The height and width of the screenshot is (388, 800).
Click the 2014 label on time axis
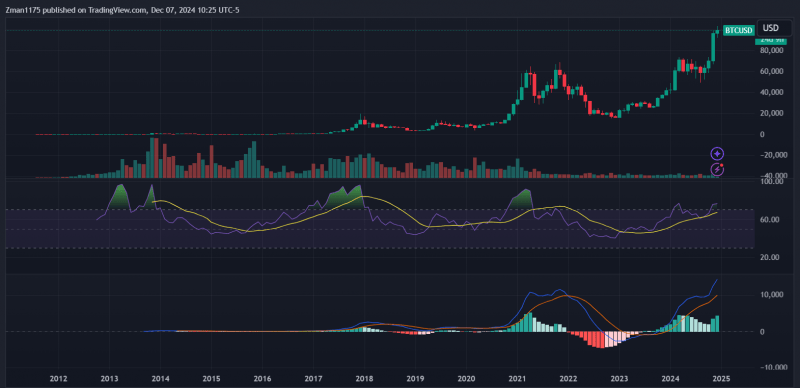[160, 378]
